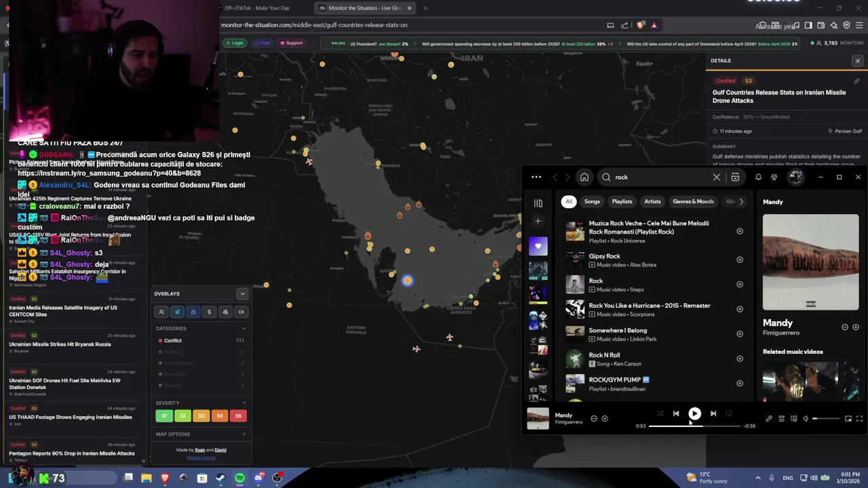Screen dimensions: 868x488
Task: Open Liked Songs heart tile in sidebar
Action: point(538,246)
